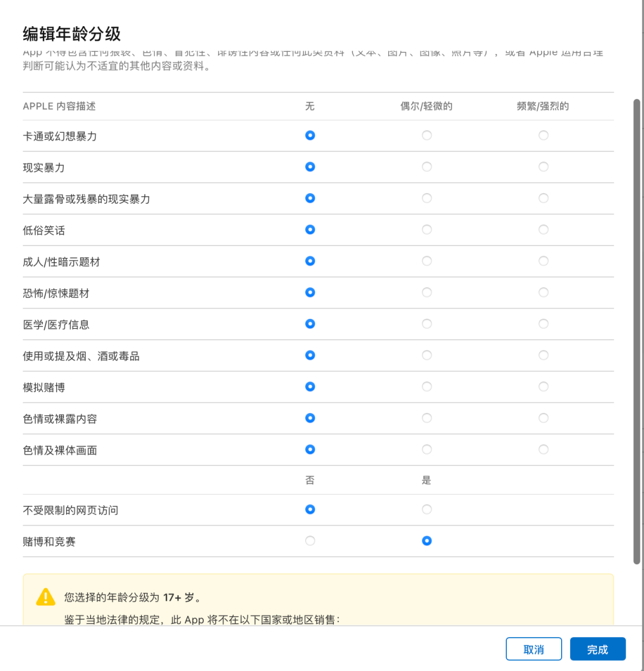Click the 卡通或幻想暴力 row label
Image resolution: width=644 pixels, height=671 pixels.
pyautogui.click(x=60, y=136)
